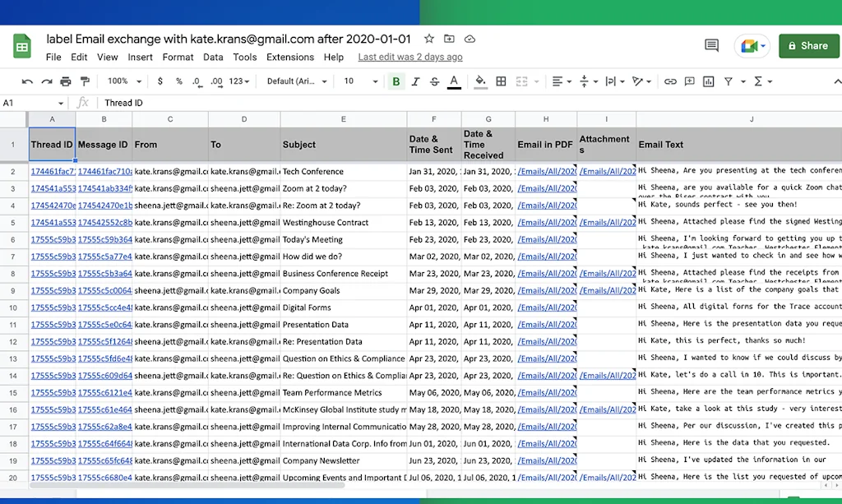Viewport: 842px width, 504px height.
Task: Toggle bold formatting off
Action: click(x=396, y=81)
